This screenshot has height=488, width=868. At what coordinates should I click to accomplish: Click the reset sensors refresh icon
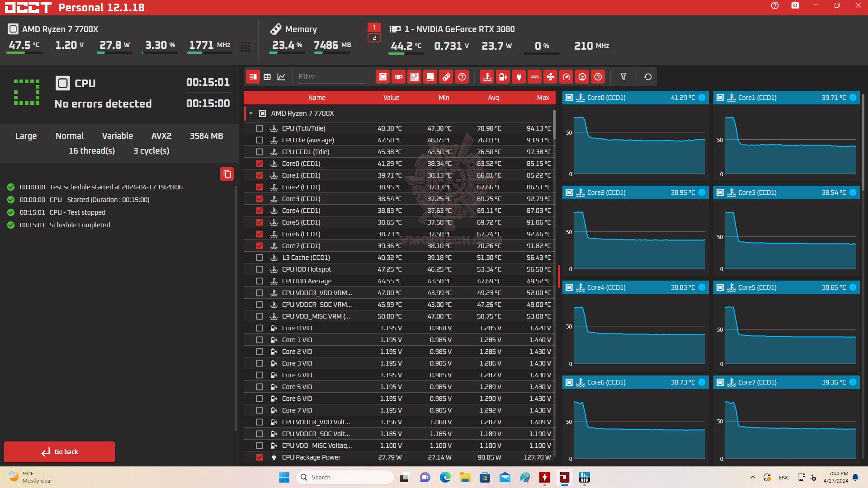[x=647, y=77]
